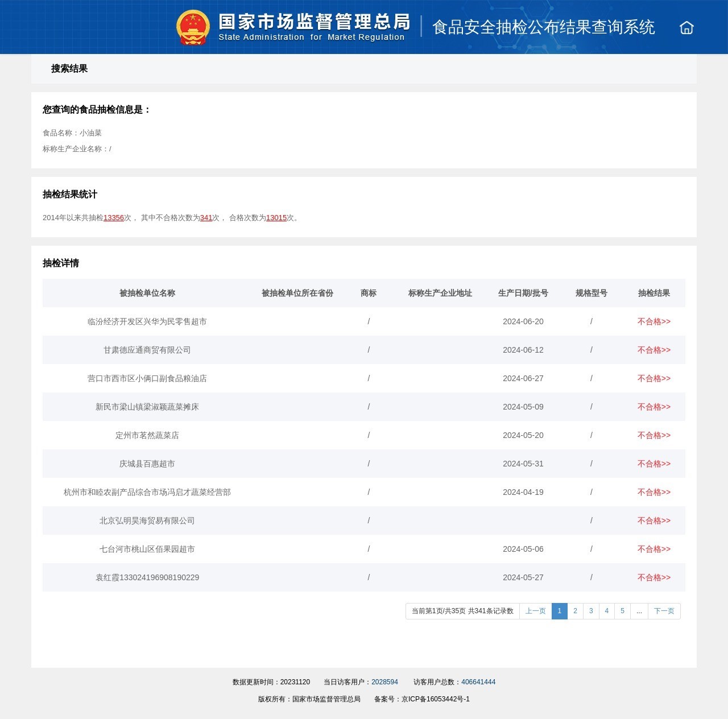
Task: View 不合格 details for 临汾经济开发区兴华为民零售超市
Action: (653, 322)
